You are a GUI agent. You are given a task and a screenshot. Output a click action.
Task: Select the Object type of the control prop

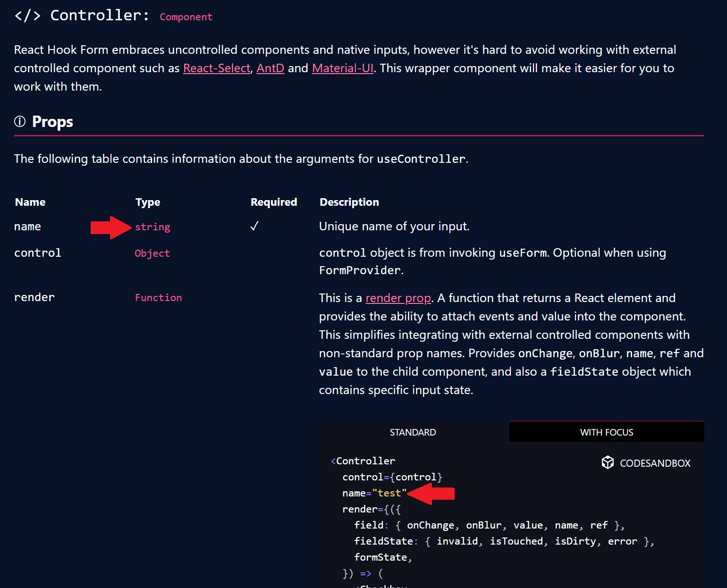(x=152, y=253)
